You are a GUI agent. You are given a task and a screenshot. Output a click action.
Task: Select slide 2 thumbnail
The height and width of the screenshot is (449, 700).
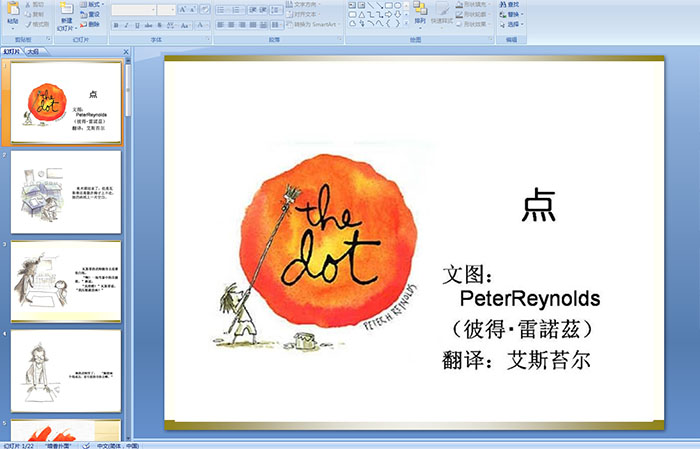(x=66, y=192)
